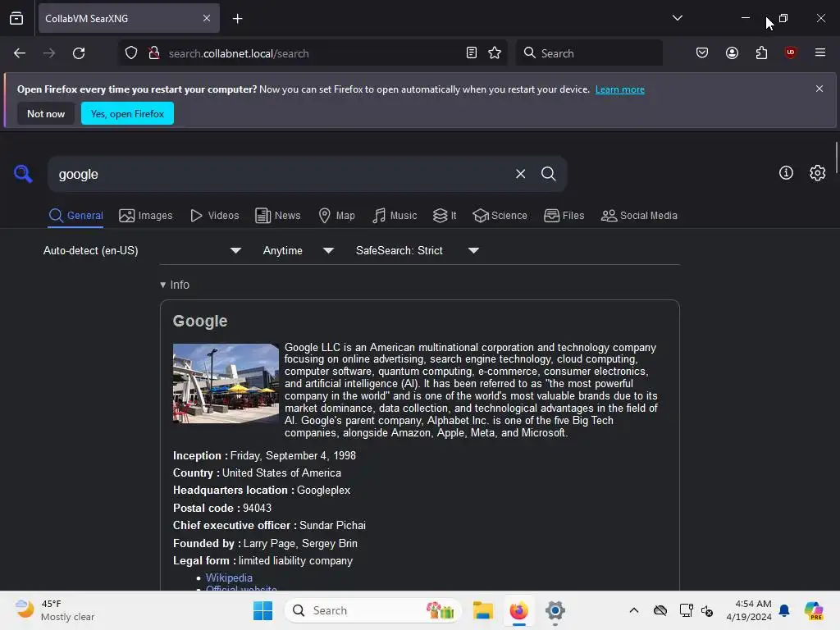The image size is (840, 630).
Task: Dismiss the Firefox startup notification
Action: [x=819, y=89]
